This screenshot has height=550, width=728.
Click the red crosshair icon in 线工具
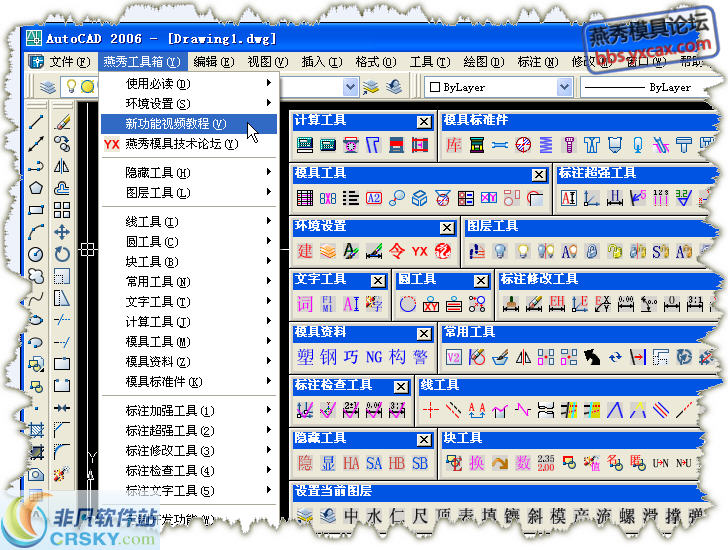click(x=430, y=410)
